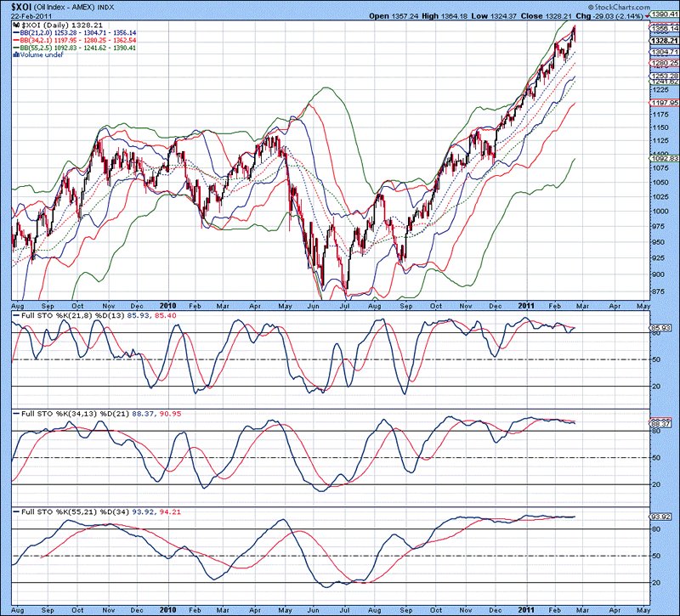The width and height of the screenshot is (680, 616).
Task: Click the 1197.95 red band price tag
Action: tap(666, 102)
